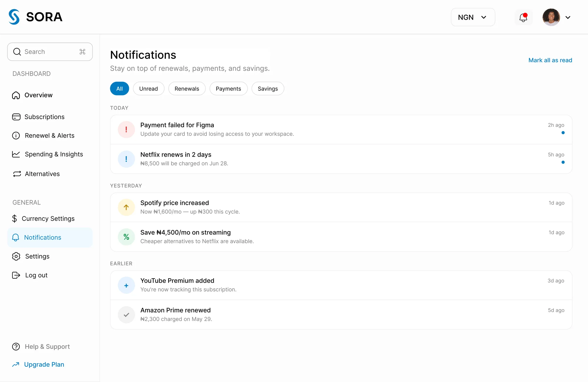Click the Currency Settings dollar icon
Image resolution: width=588 pixels, height=382 pixels.
coord(14,219)
